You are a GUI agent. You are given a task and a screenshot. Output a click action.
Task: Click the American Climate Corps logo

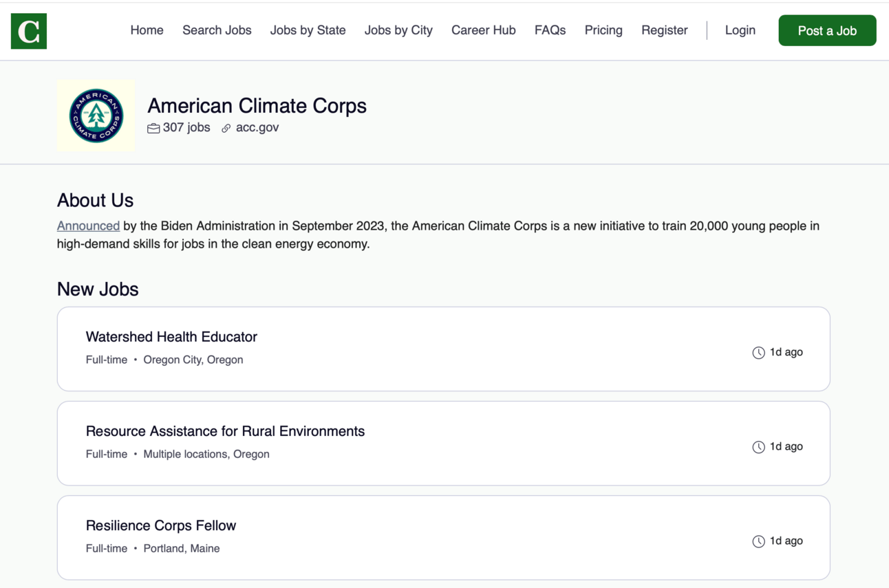coord(96,116)
